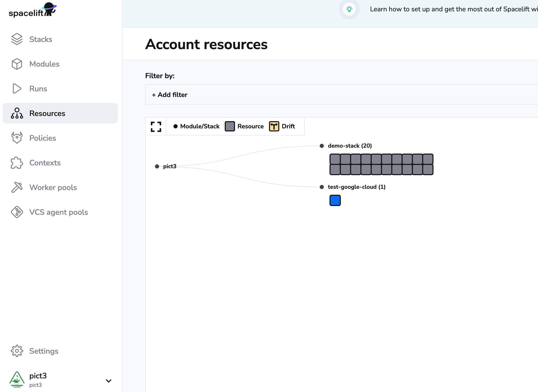Click the Contexts puzzle-piece icon

(17, 163)
